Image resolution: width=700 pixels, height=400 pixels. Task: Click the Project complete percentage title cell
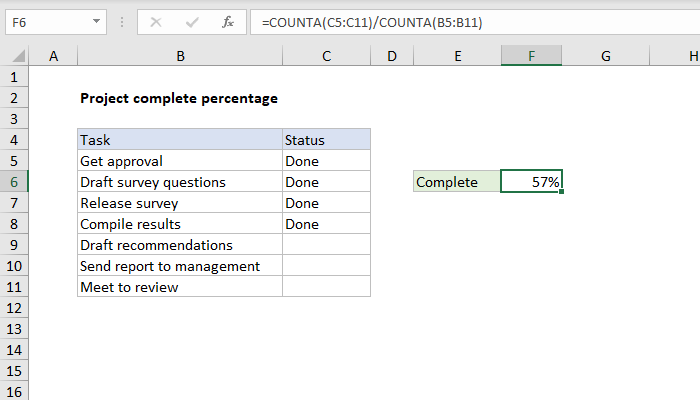[178, 98]
